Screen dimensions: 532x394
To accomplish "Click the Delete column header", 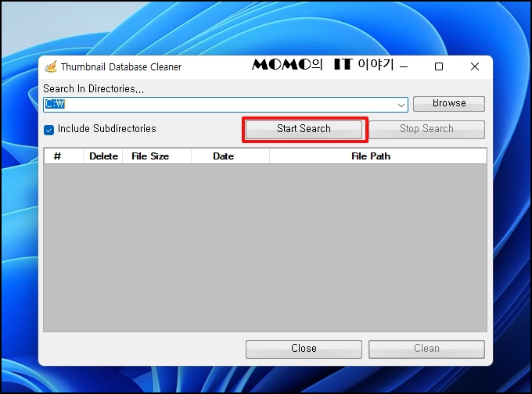I will point(103,156).
